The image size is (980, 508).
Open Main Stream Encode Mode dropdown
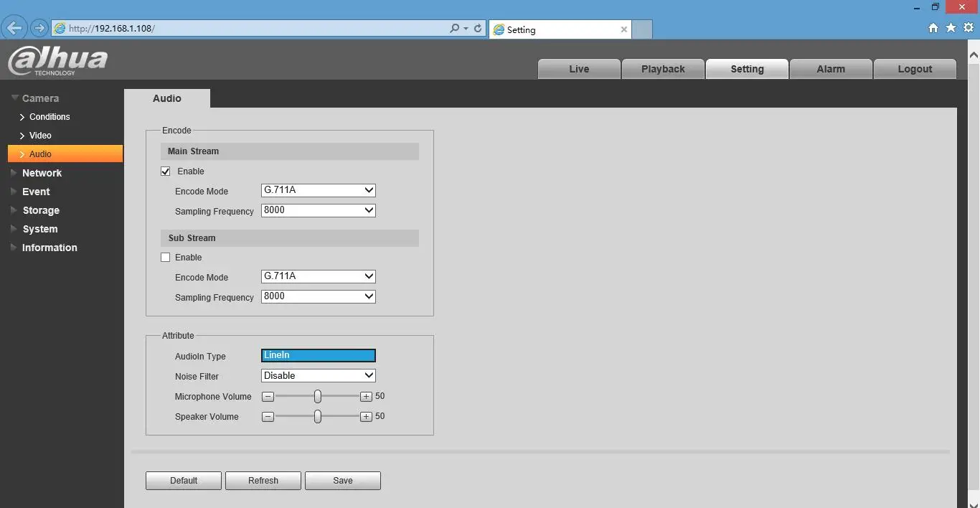tap(319, 190)
